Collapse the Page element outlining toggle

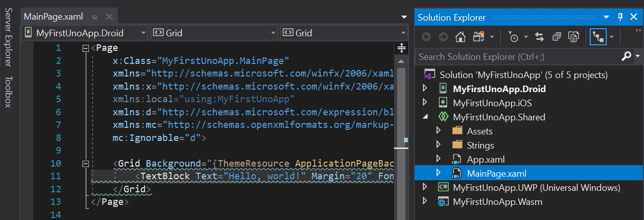click(84, 48)
